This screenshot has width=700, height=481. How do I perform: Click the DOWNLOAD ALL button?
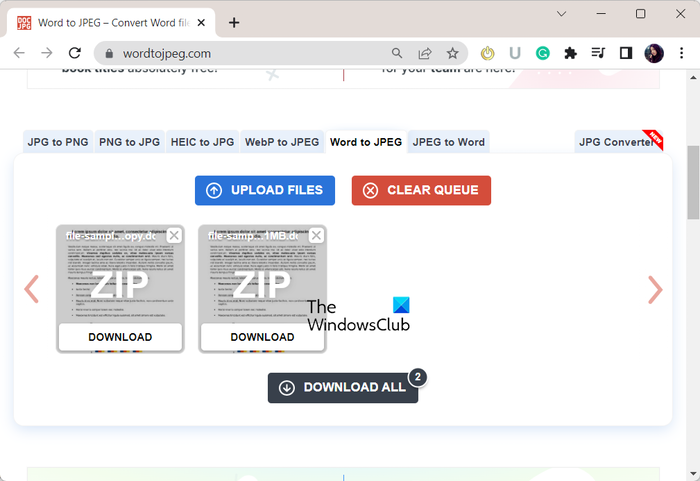coord(343,388)
